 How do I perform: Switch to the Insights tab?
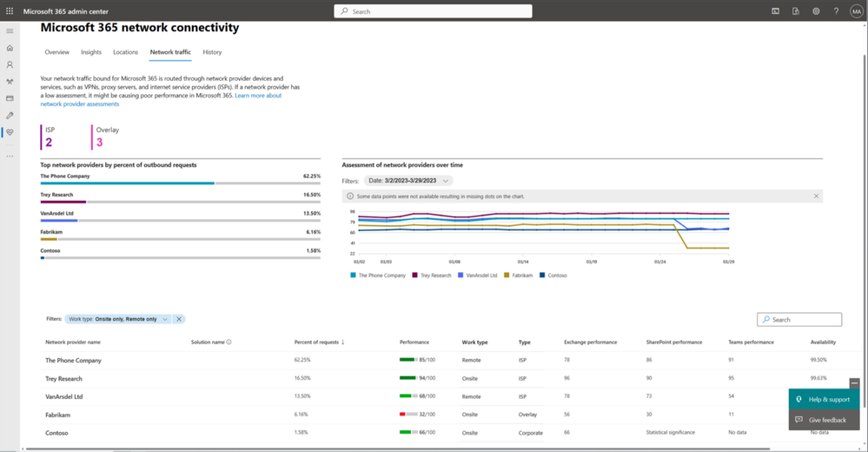pyautogui.click(x=91, y=52)
